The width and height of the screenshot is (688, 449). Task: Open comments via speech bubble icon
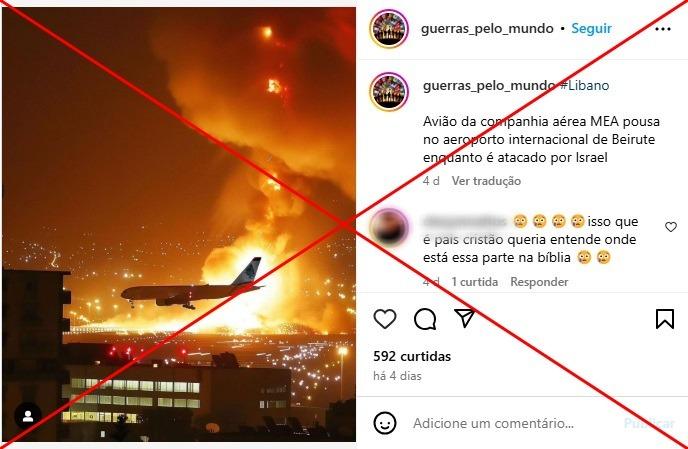(x=425, y=319)
